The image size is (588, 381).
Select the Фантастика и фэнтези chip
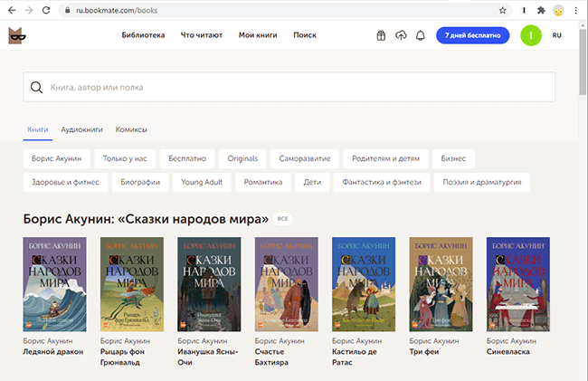382,182
